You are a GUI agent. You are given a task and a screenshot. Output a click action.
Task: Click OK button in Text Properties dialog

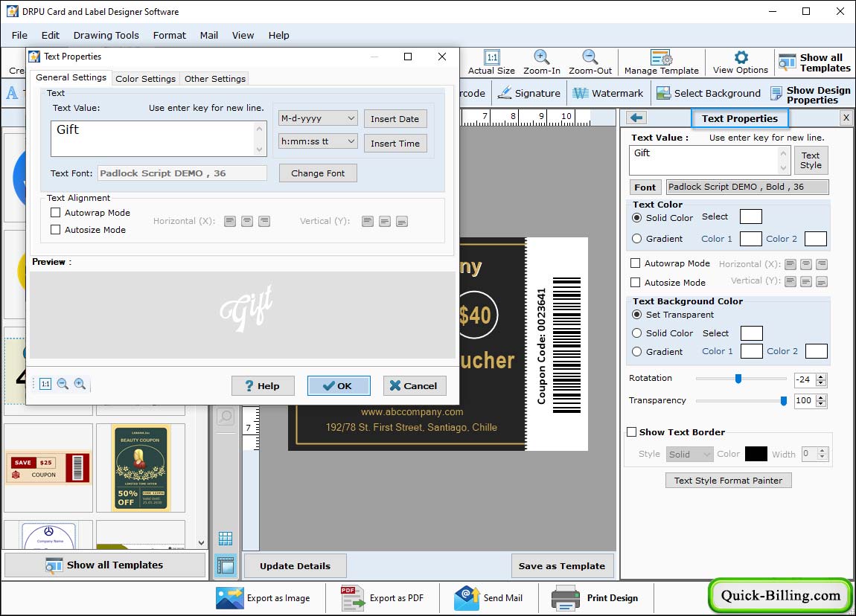pyautogui.click(x=339, y=385)
